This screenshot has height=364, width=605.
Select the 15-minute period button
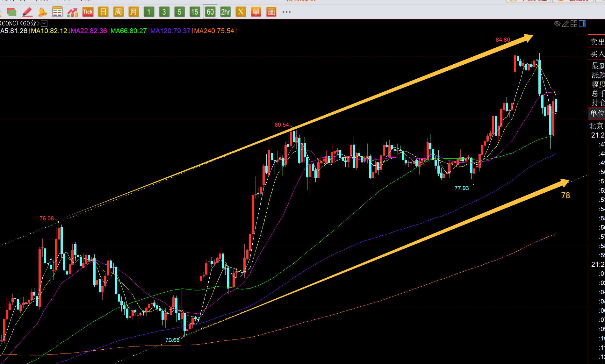195,12
